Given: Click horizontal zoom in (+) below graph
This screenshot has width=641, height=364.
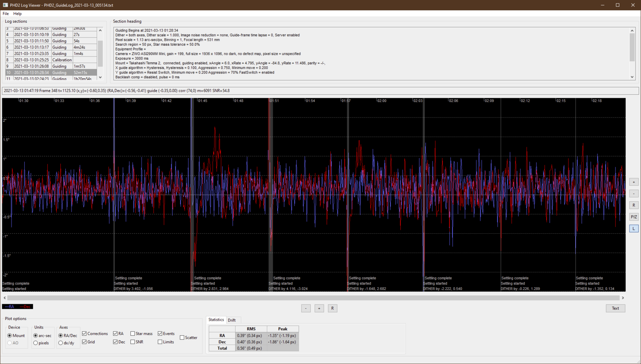Looking at the screenshot, I should tap(319, 308).
